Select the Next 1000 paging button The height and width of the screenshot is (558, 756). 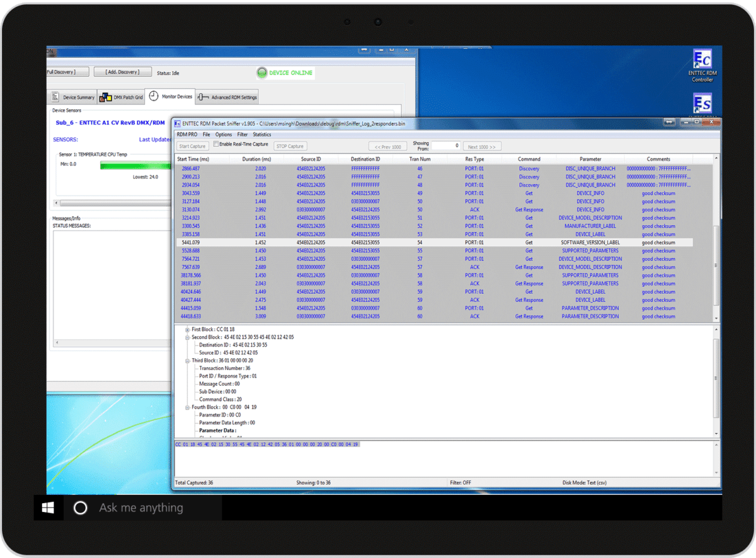coord(482,146)
